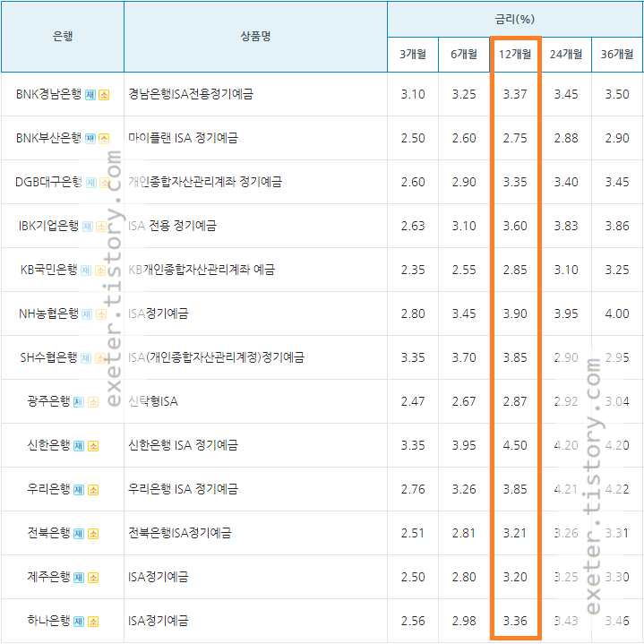Screen dimensions: 644x644
Task: Click the blue 재 badge beside BNK경남은행
Action: pyautogui.click(x=90, y=95)
